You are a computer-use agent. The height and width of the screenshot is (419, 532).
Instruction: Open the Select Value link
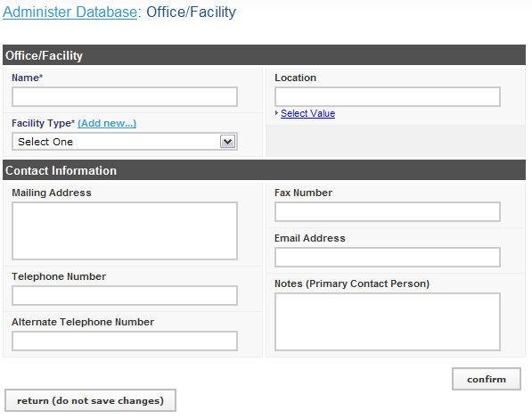coord(307,113)
